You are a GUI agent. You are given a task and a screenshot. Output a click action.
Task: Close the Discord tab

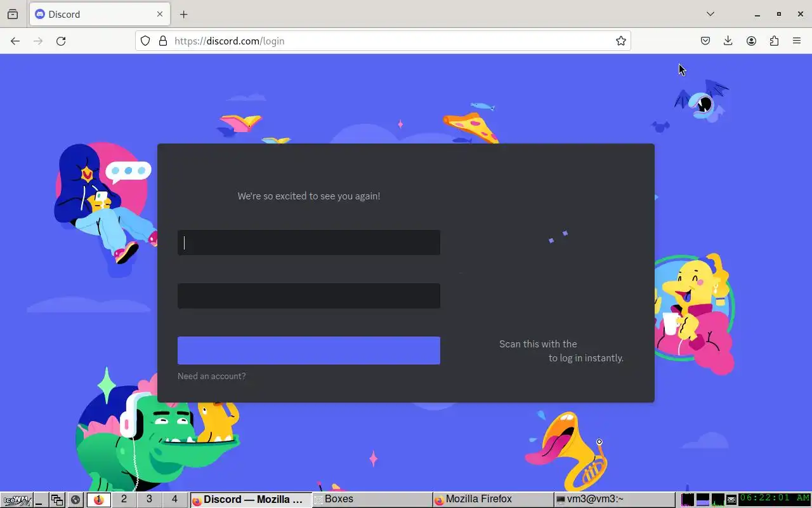click(160, 14)
